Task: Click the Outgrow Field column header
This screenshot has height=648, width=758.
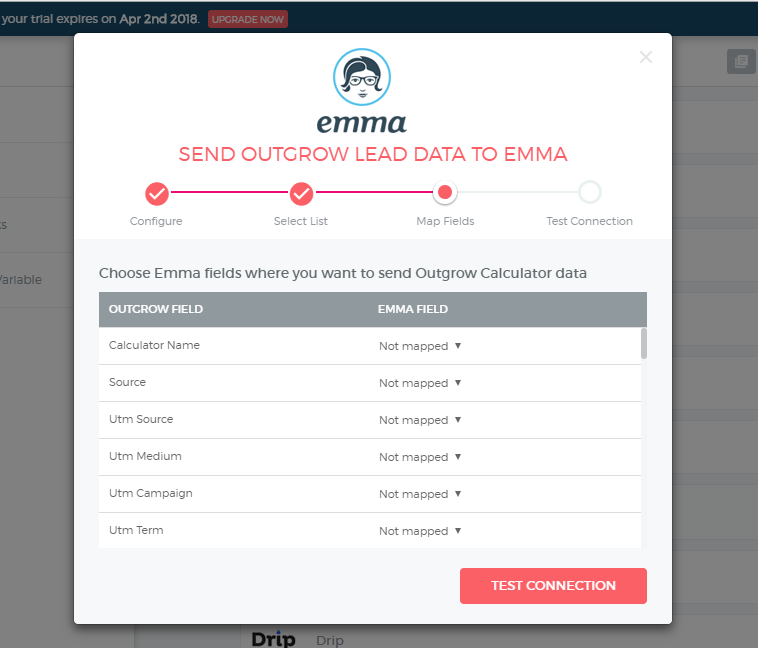Action: coord(156,309)
